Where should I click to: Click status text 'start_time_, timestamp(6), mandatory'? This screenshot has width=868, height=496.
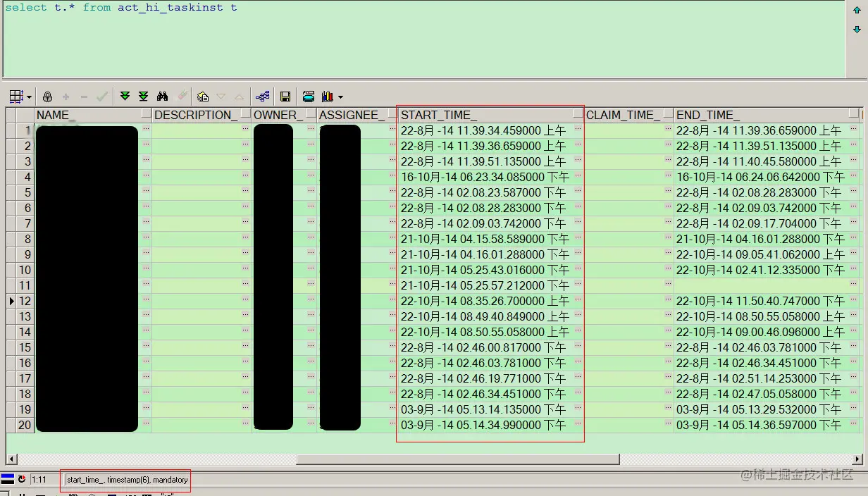(x=128, y=480)
